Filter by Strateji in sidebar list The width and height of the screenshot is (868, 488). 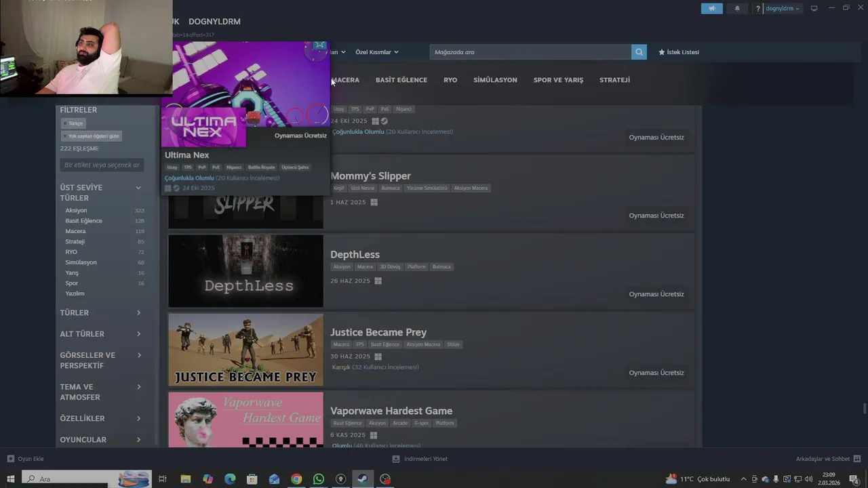(75, 241)
